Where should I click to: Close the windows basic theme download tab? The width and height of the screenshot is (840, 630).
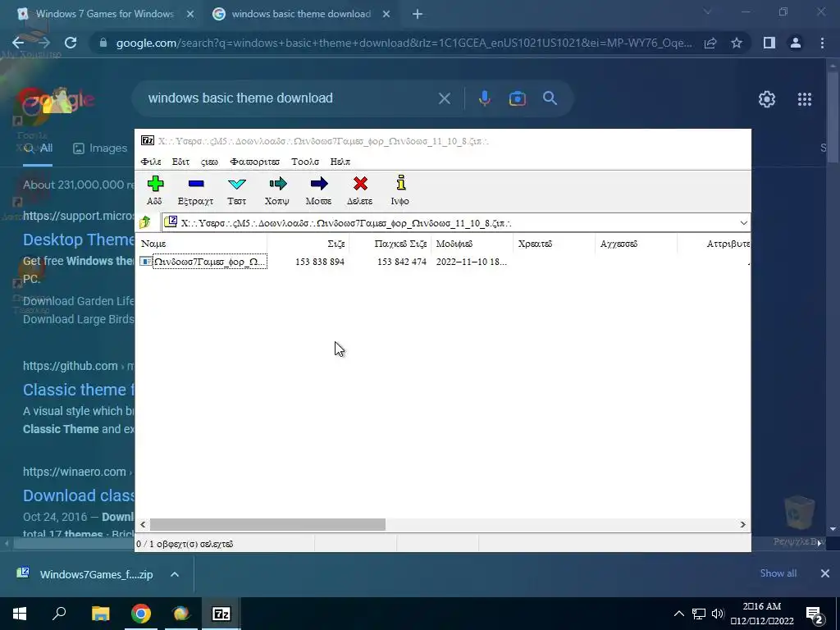[x=386, y=14]
